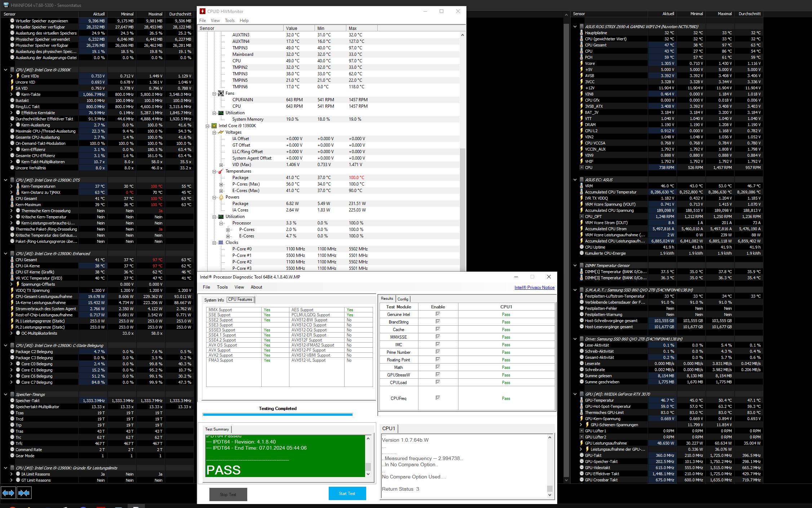Screen dimensions: 812x508
Task: Collapse the Speicher-Timings sensor group
Action: [x=5, y=395]
